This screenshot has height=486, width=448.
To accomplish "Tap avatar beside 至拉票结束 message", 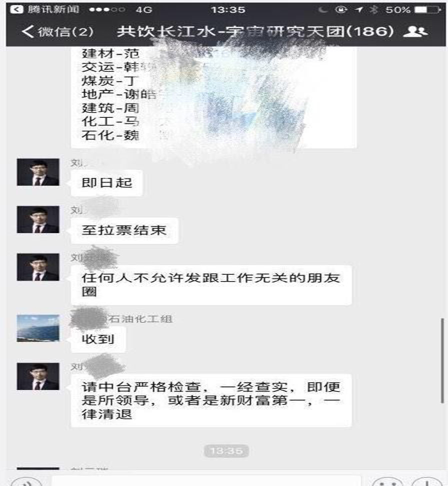I will pyautogui.click(x=38, y=220).
